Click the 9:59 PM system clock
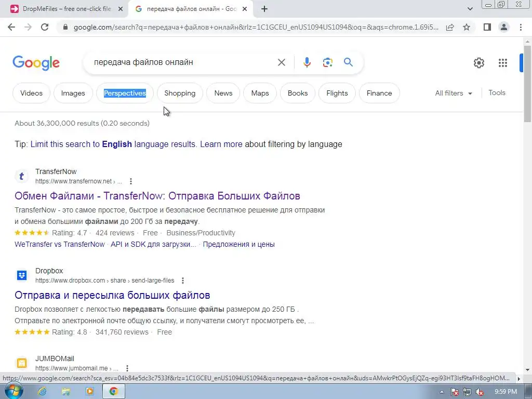532x399 pixels. 506,392
